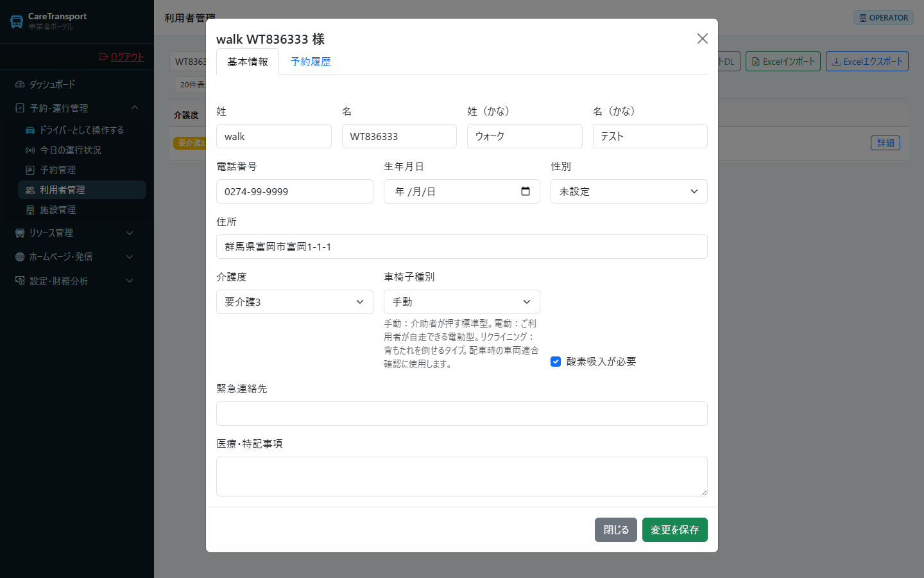Open the 車椅子種別 dropdown
Viewport: 924px width, 578px height.
(x=462, y=302)
